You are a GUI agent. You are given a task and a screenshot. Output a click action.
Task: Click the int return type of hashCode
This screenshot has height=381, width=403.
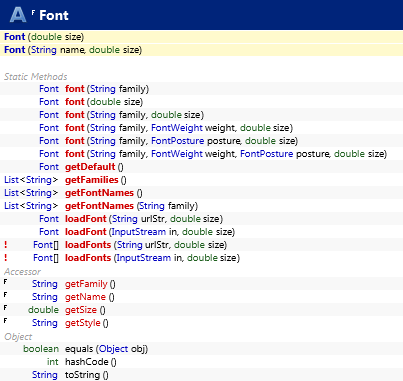[x=53, y=362]
